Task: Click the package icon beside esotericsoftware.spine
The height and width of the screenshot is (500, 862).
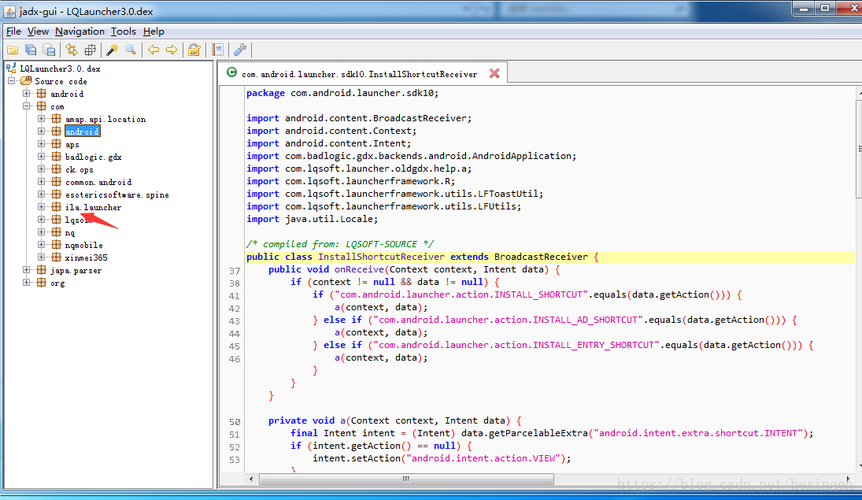Action: point(56,194)
